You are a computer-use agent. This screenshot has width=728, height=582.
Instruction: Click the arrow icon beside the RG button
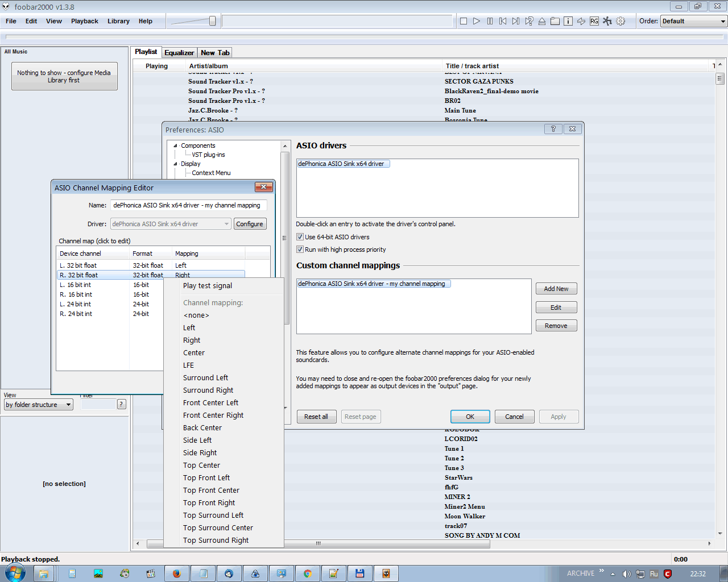click(581, 21)
